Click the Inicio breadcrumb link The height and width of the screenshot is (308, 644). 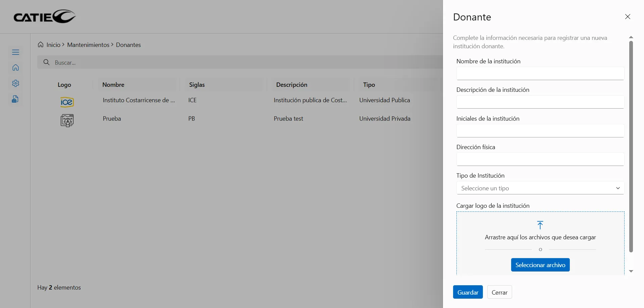click(x=53, y=45)
